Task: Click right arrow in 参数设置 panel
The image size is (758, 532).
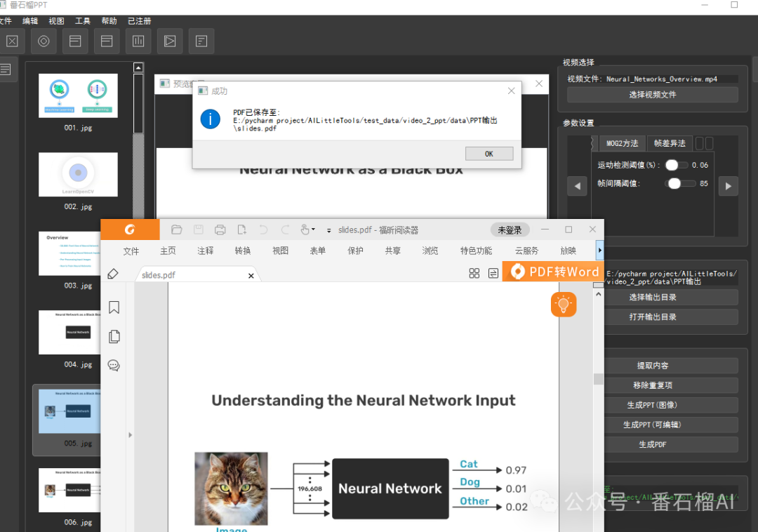Action: point(728,186)
